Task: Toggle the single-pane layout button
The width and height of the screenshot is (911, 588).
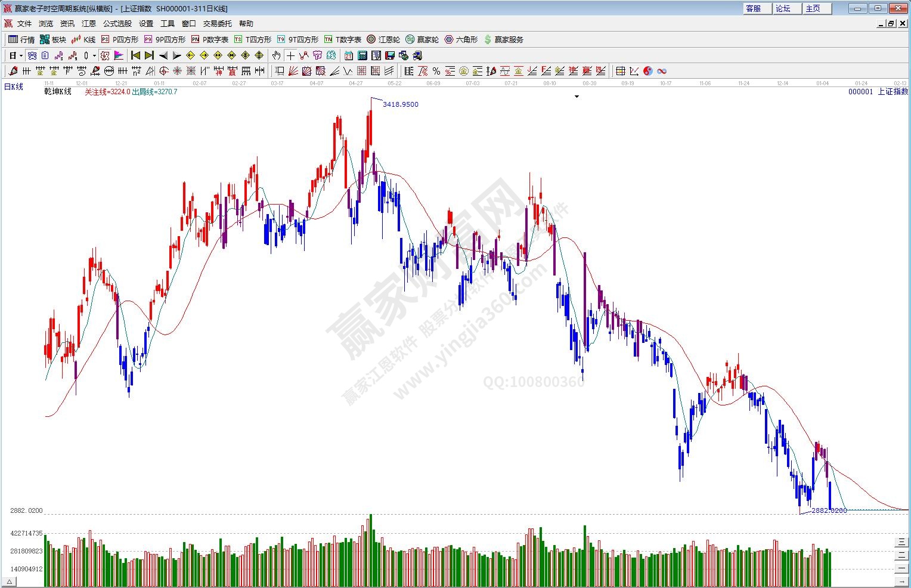Action: pos(901,568)
